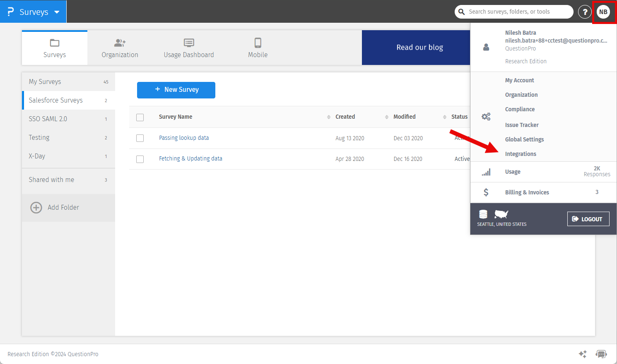The height and width of the screenshot is (364, 617).
Task: Click the Dec 16 2020 modified date
Action: coord(408,159)
